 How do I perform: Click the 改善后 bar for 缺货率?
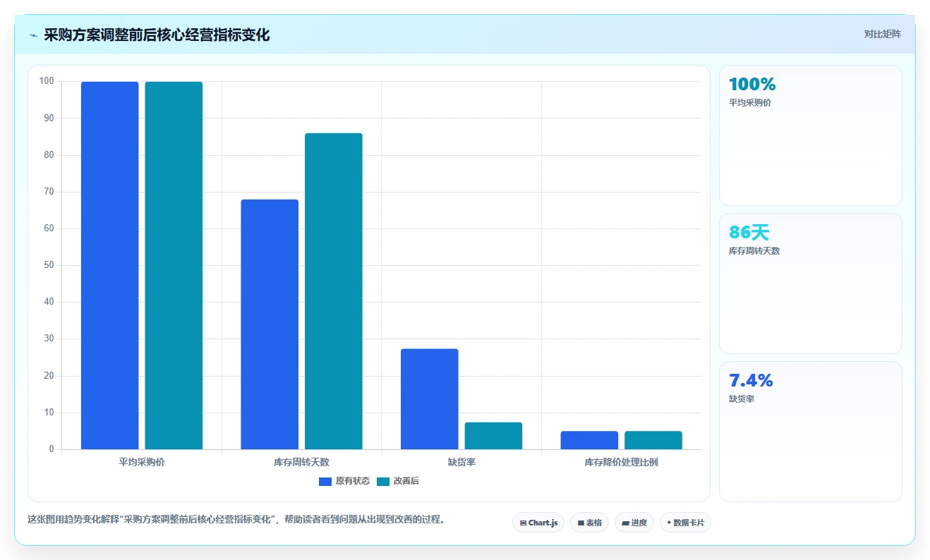[493, 436]
